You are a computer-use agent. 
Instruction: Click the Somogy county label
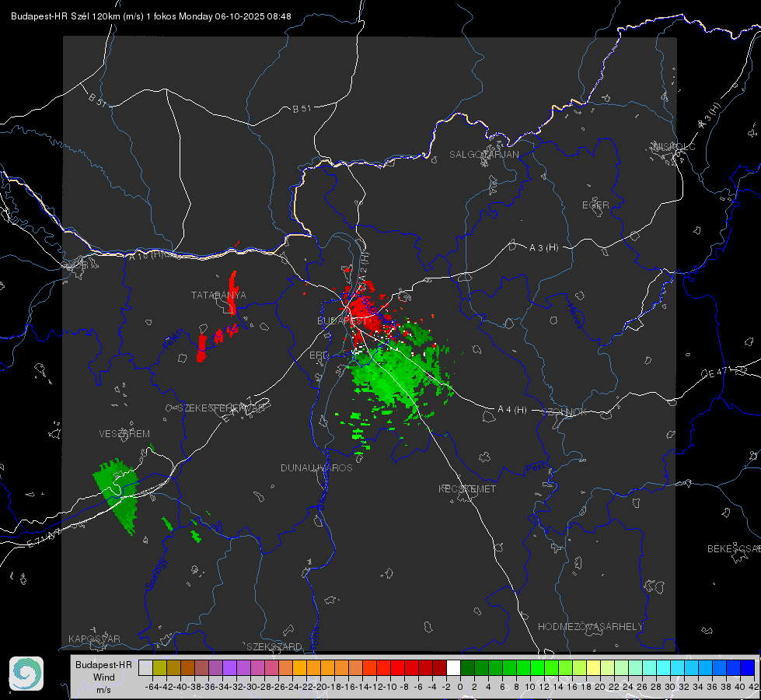[x=155, y=575]
